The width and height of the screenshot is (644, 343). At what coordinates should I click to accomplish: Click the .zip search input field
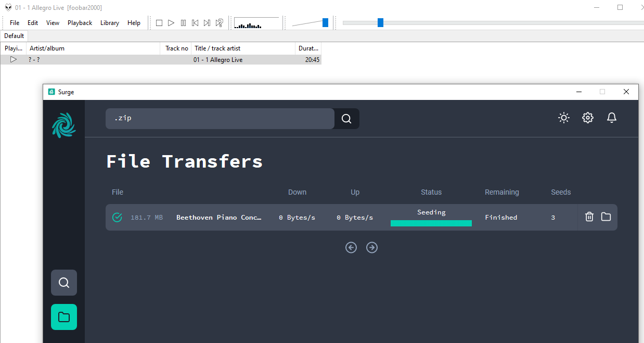(x=220, y=119)
